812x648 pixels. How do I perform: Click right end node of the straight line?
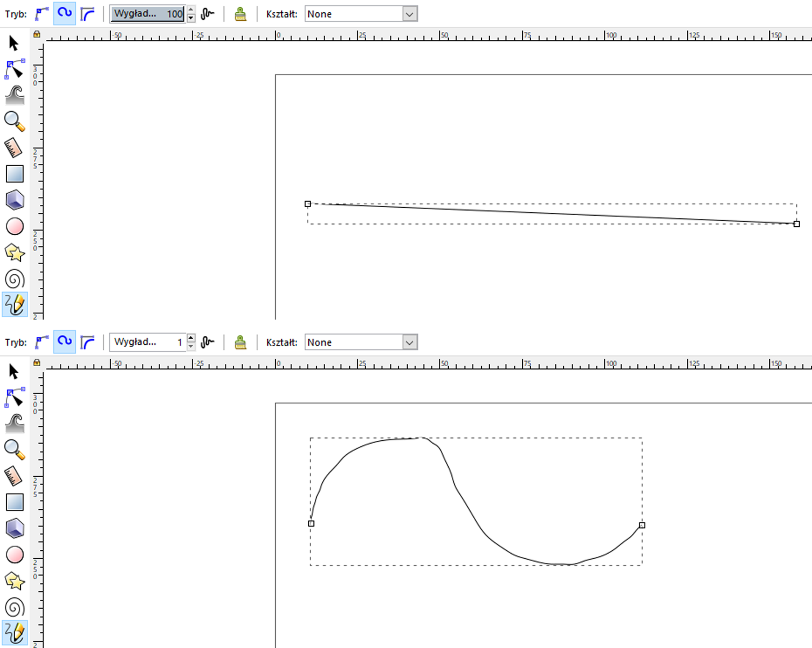click(x=796, y=224)
